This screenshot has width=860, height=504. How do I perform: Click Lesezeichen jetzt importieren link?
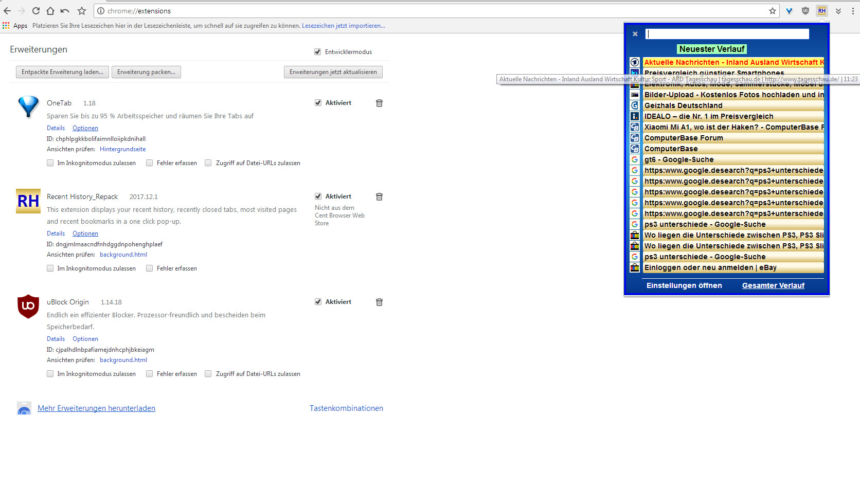click(x=344, y=26)
